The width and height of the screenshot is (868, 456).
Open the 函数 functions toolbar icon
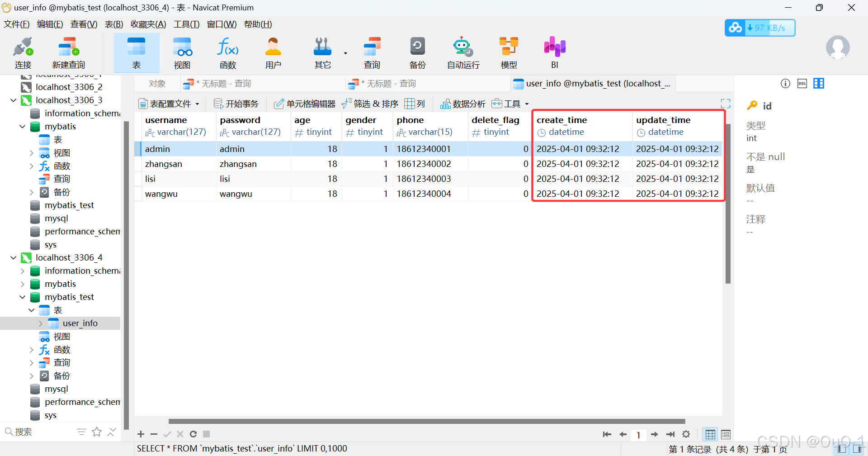click(x=228, y=53)
